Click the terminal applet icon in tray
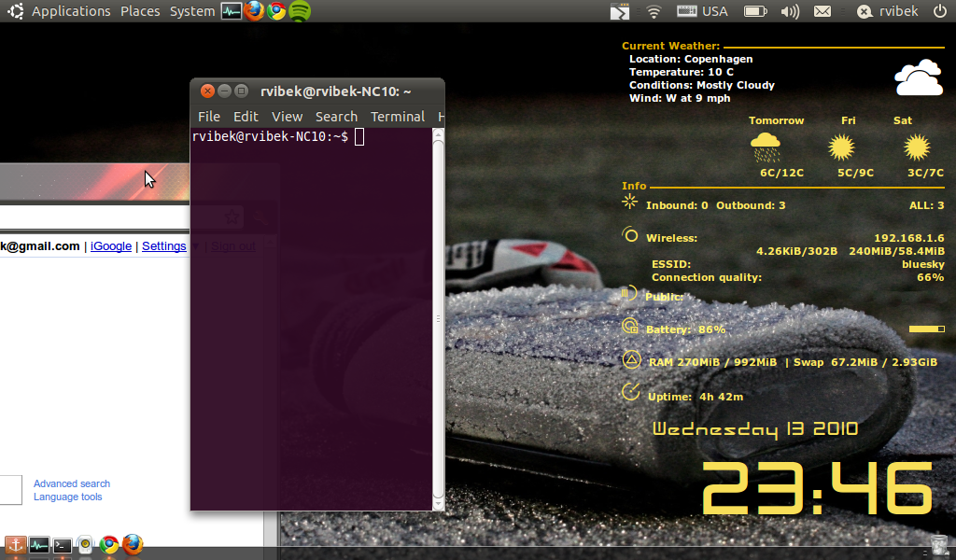Screen dimensions: 956x560 click(620, 11)
